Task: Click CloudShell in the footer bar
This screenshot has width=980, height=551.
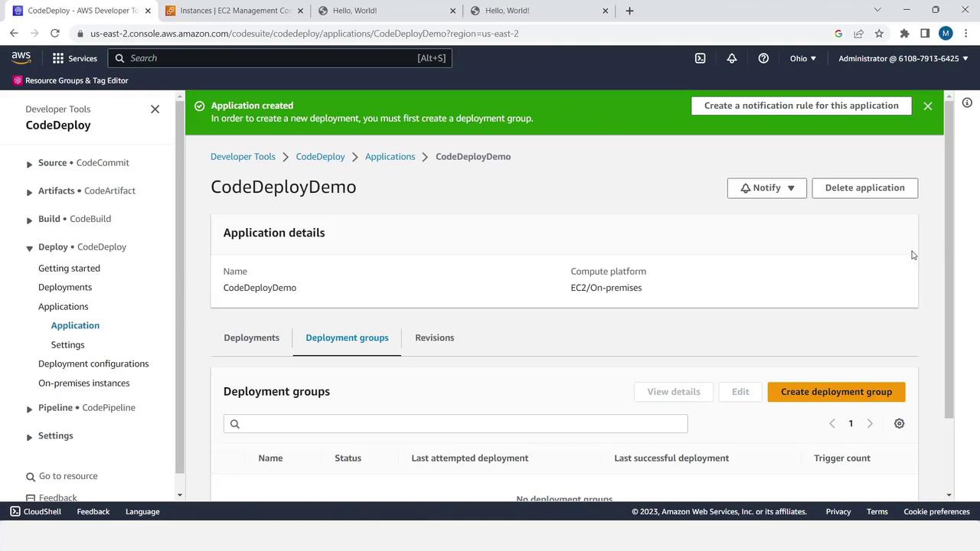Action: coord(36,511)
